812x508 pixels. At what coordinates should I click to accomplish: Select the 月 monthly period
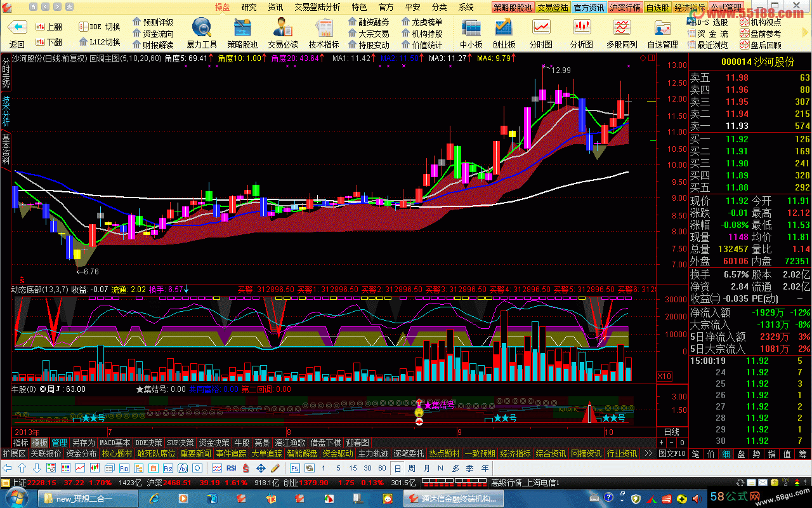426,468
